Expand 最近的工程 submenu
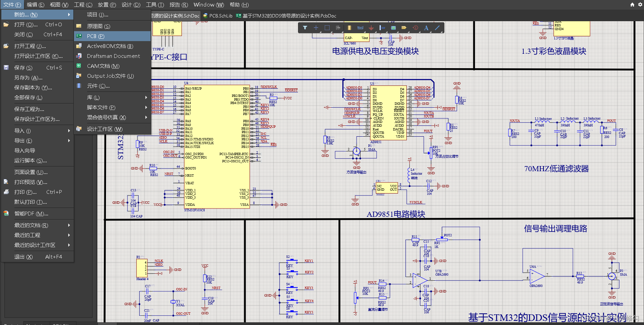This screenshot has height=325, width=644. pyautogui.click(x=37, y=235)
